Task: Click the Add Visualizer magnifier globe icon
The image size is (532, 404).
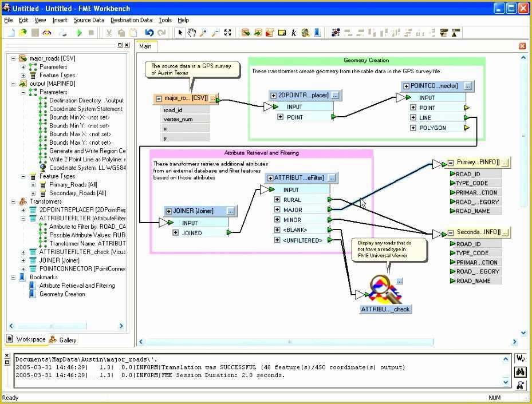Action: point(305,33)
